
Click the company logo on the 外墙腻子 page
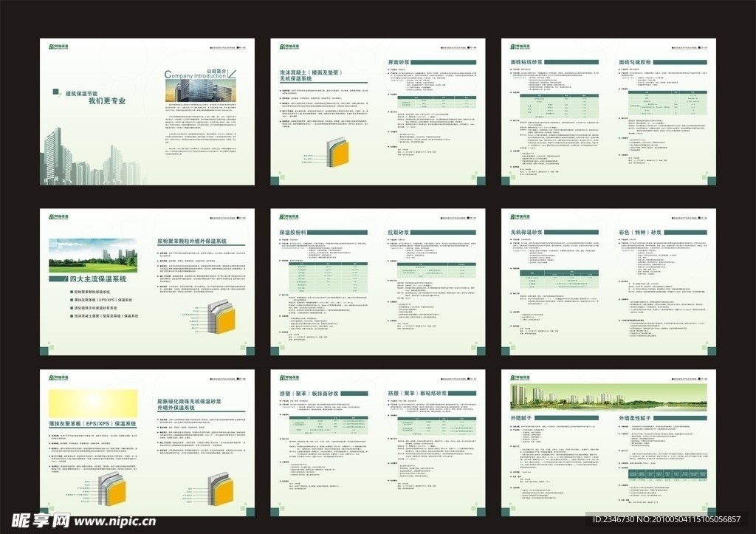click(520, 379)
